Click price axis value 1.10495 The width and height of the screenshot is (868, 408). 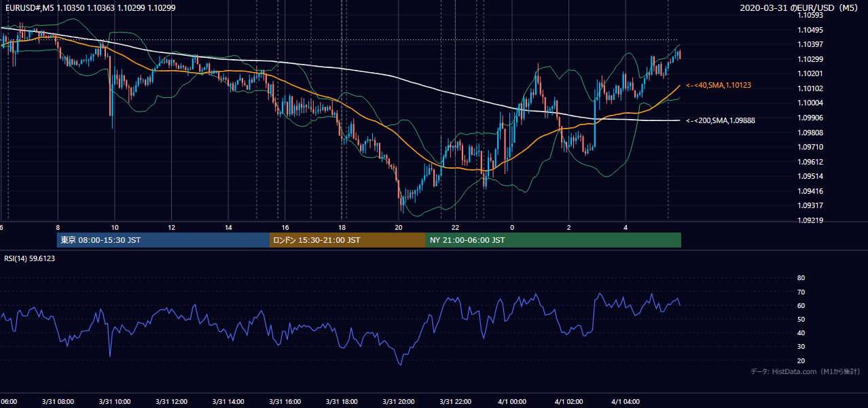click(x=810, y=30)
